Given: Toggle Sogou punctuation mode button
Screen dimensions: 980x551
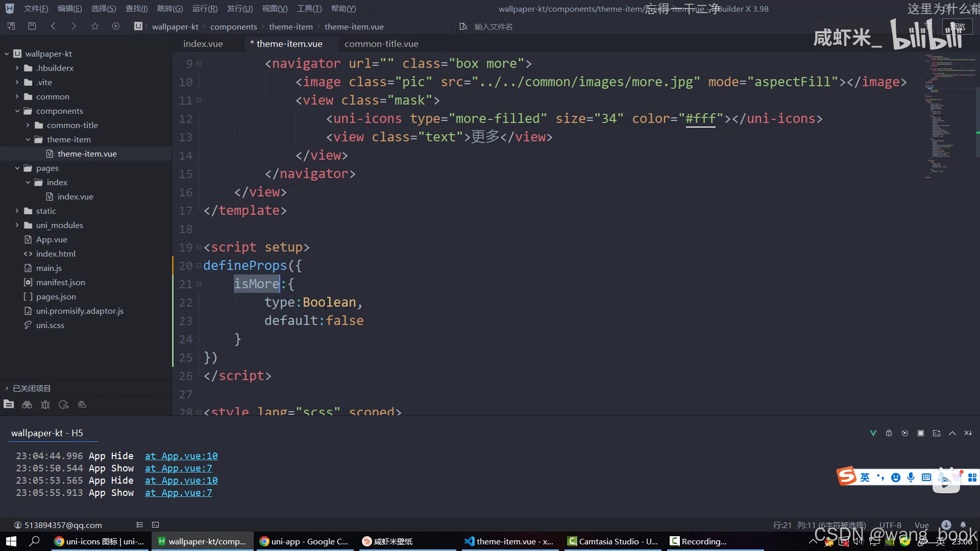Looking at the screenshot, I should (x=880, y=478).
